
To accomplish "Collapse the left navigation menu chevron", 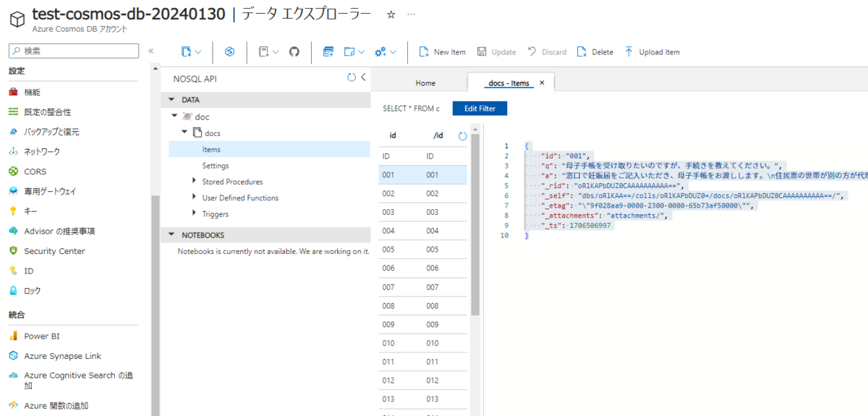I will tap(151, 51).
